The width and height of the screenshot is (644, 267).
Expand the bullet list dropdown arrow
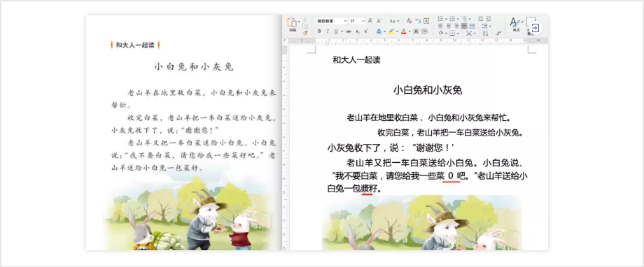[x=446, y=19]
